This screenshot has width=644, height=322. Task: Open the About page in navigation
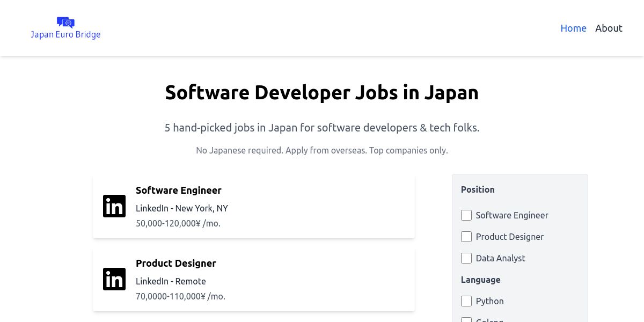(x=609, y=28)
